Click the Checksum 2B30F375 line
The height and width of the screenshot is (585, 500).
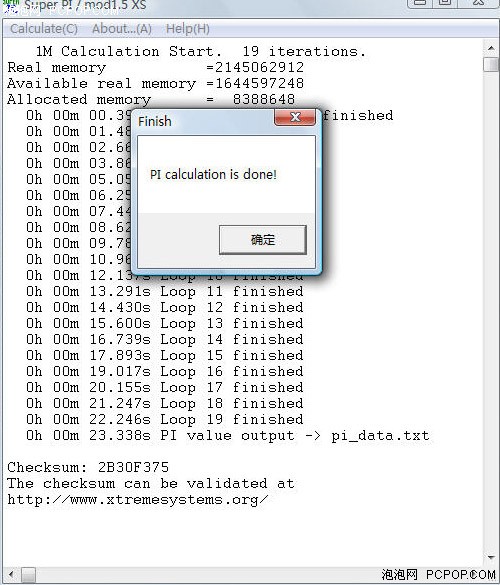click(88, 467)
